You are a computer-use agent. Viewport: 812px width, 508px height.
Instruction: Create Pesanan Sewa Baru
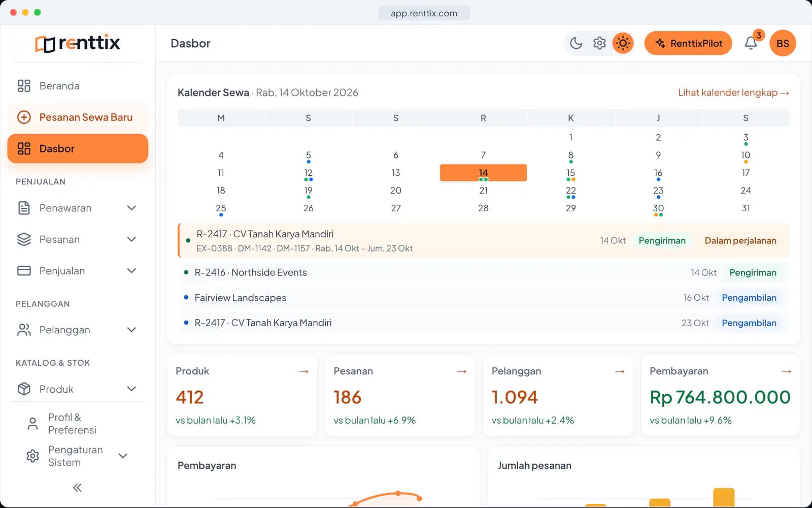tap(78, 117)
